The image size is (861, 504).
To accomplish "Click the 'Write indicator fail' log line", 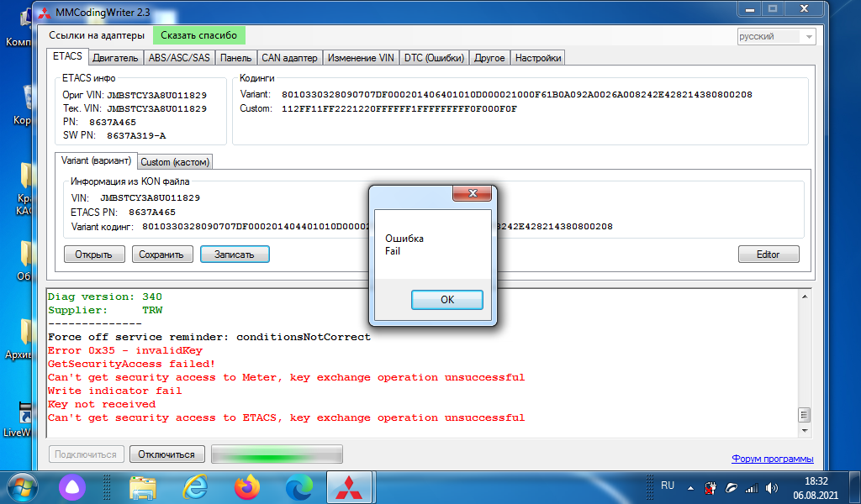I will tap(114, 391).
